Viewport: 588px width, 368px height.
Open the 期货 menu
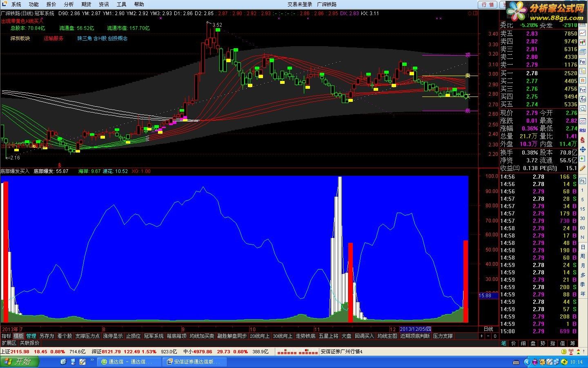click(86, 4)
